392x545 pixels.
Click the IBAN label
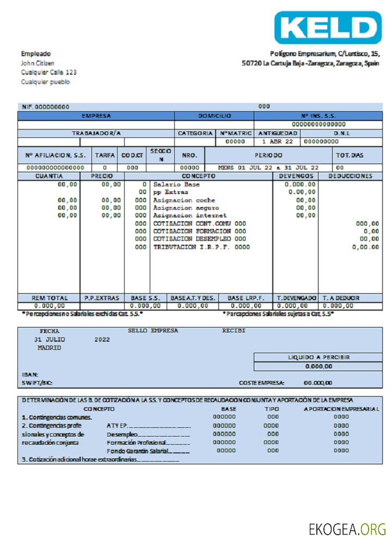pos(29,374)
